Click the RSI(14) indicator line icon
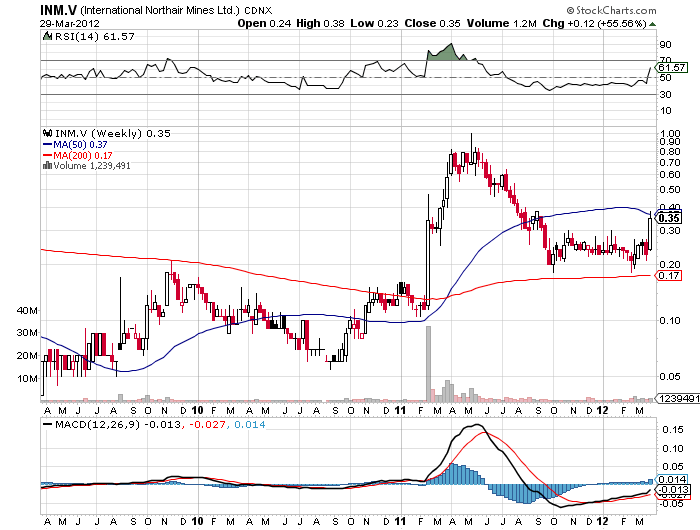This screenshot has width=700, height=530. 46,35
